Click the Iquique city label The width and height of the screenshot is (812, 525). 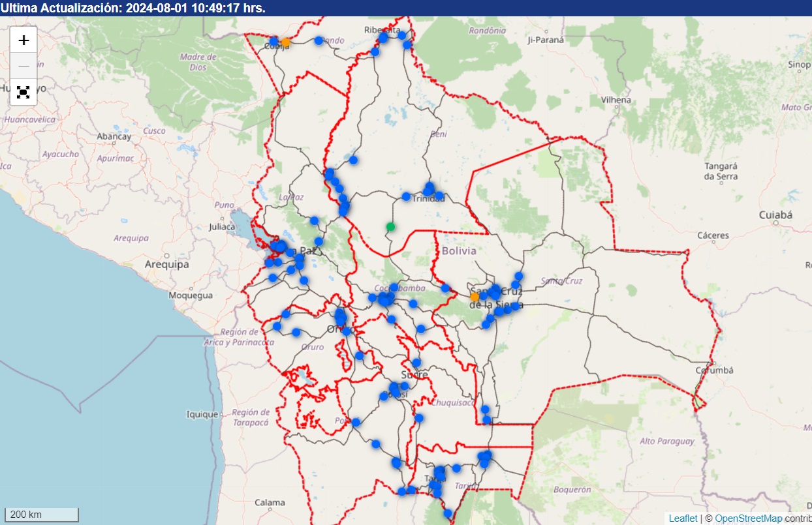[202, 413]
